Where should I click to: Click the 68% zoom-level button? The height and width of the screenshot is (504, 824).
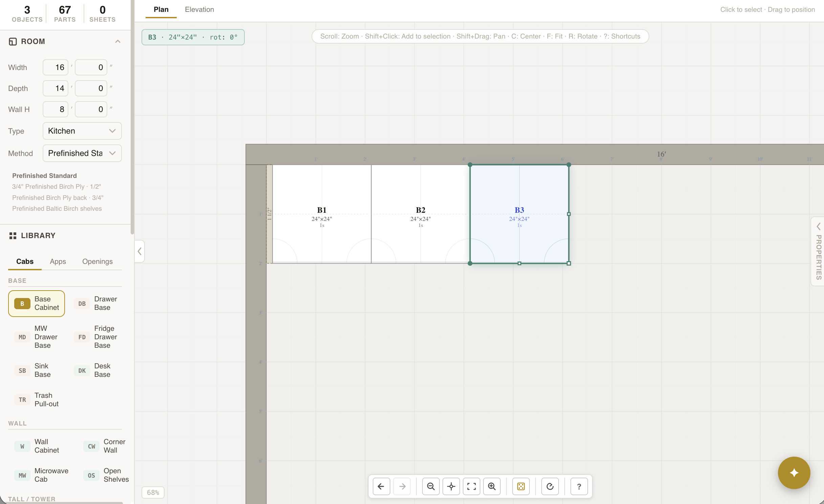coord(153,492)
